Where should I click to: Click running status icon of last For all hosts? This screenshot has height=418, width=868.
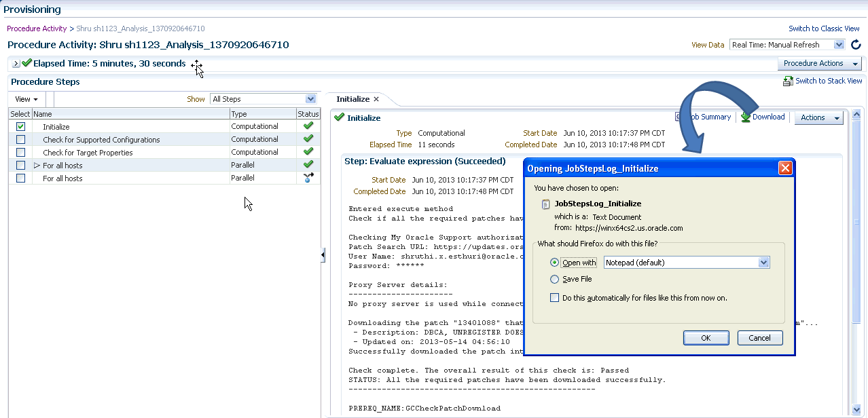(308, 178)
